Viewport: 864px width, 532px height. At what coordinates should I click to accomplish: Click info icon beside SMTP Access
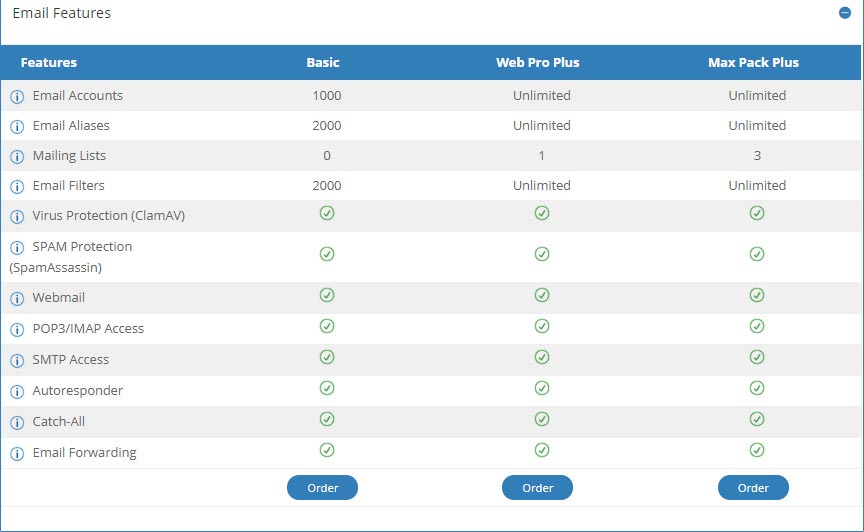pyautogui.click(x=17, y=361)
